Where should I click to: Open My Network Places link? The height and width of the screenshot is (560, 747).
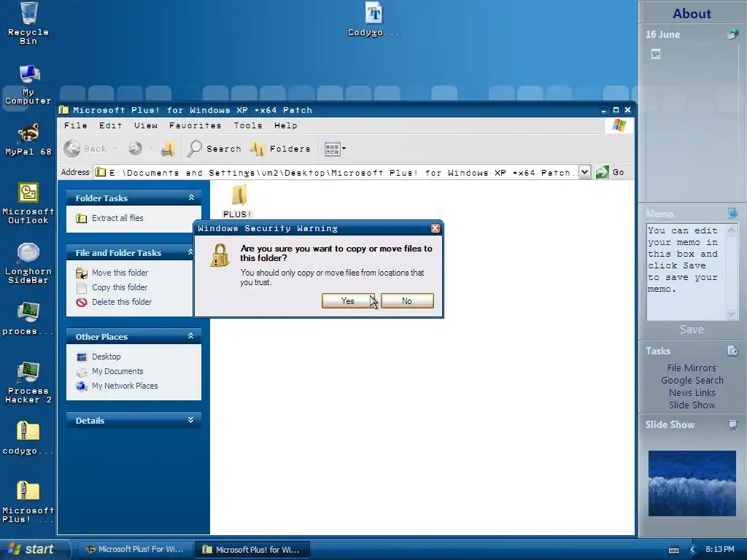(x=125, y=386)
